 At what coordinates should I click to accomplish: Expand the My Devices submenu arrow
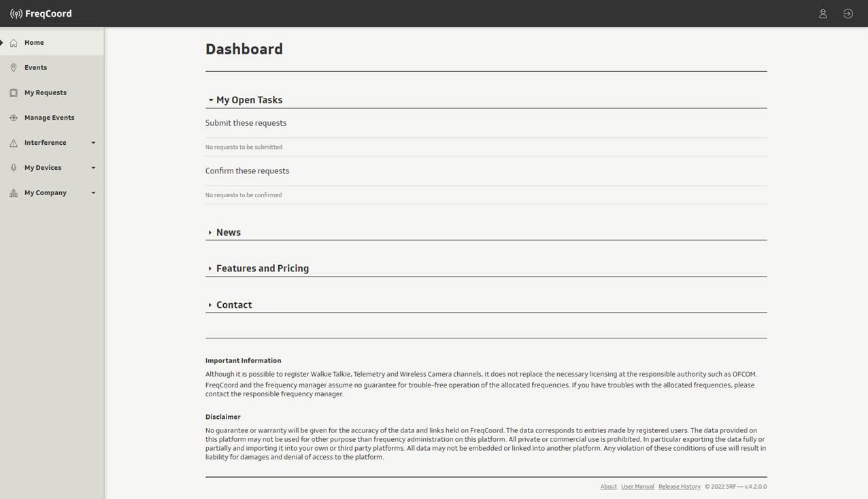tap(93, 168)
